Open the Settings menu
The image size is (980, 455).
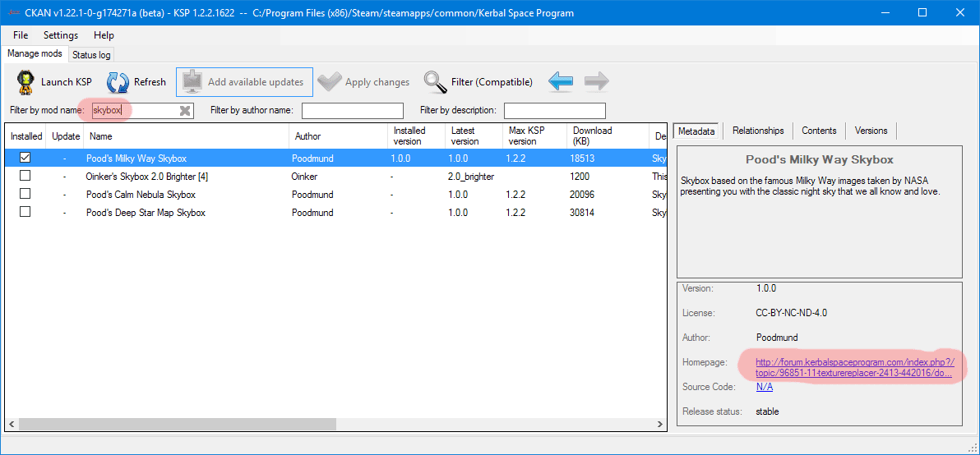point(61,35)
